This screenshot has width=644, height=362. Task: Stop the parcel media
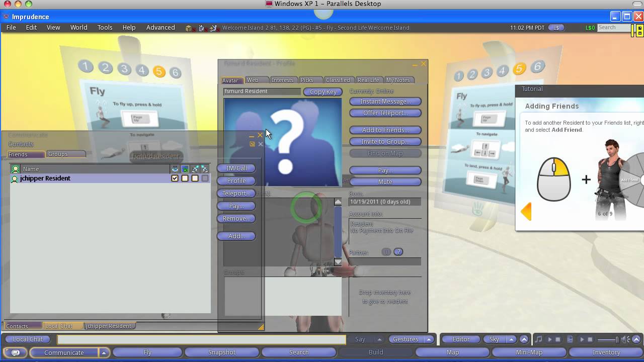coord(590,339)
